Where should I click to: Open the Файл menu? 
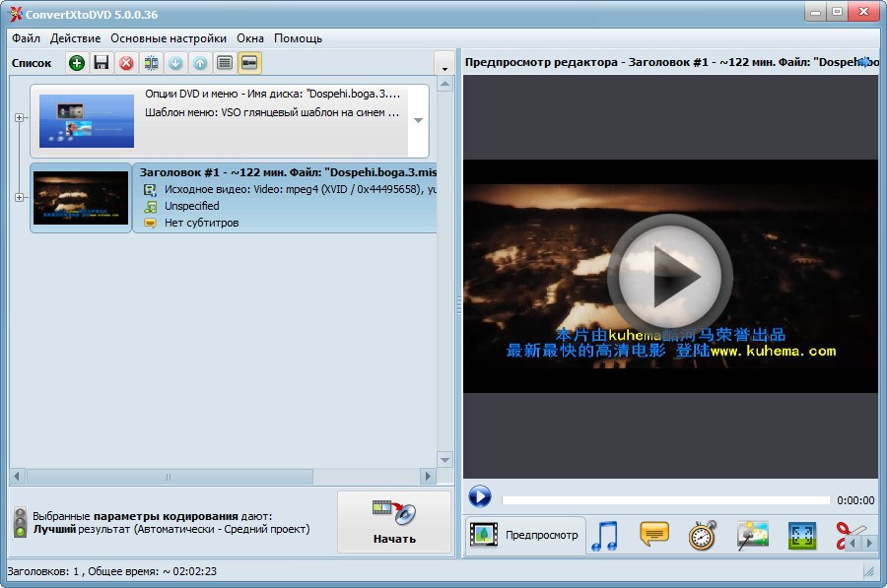pos(27,38)
